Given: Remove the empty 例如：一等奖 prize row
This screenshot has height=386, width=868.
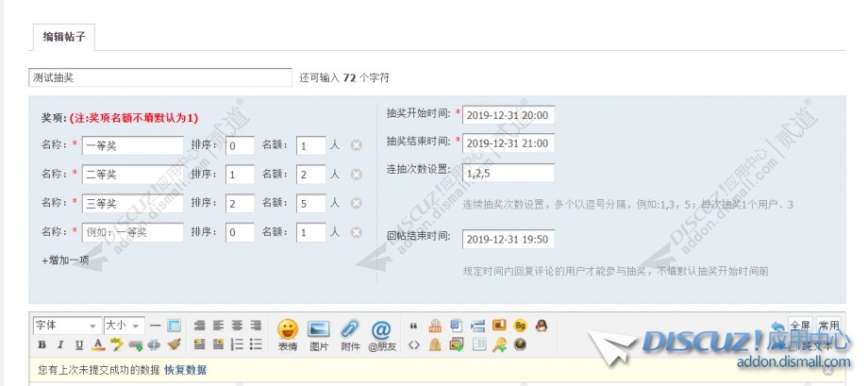Looking at the screenshot, I should pos(357,231).
